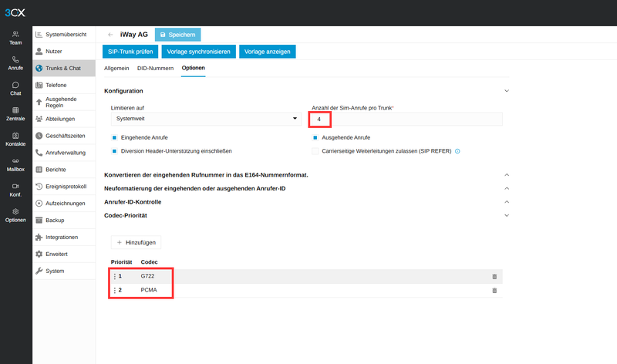This screenshot has width=617, height=364.
Task: Delete the G722 codec with trash icon
Action: tap(494, 276)
